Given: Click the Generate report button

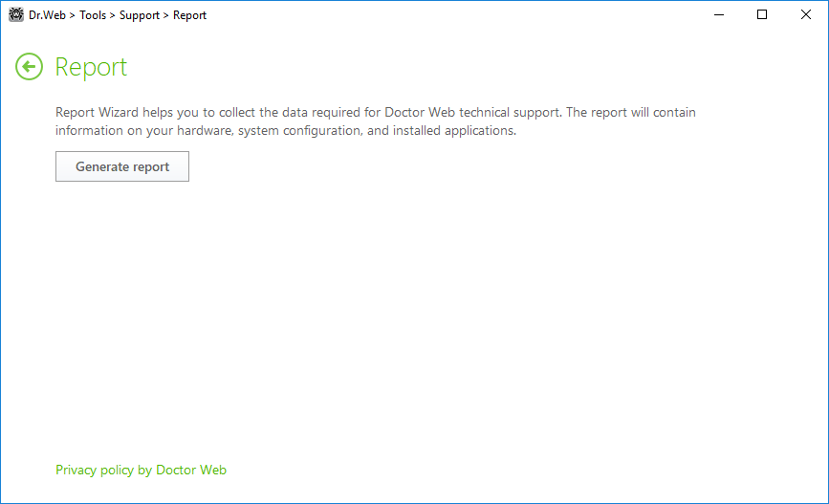Looking at the screenshot, I should point(122,166).
